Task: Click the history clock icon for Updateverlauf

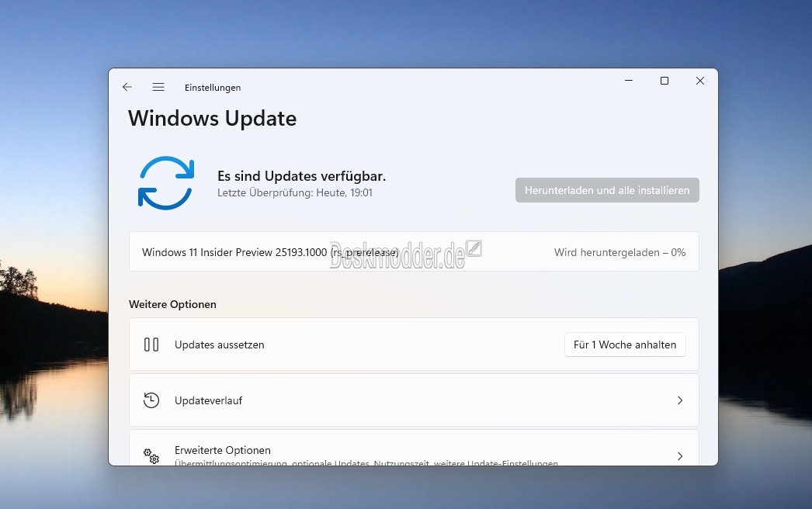Action: tap(151, 400)
